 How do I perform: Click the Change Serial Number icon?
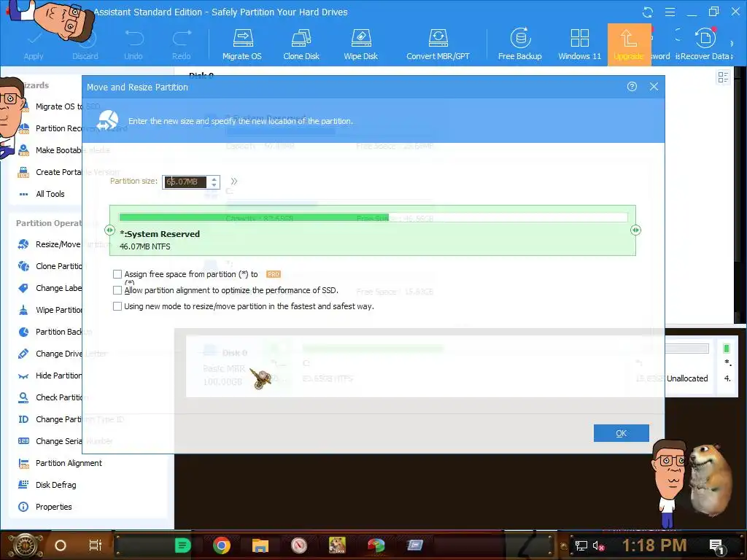(23, 441)
